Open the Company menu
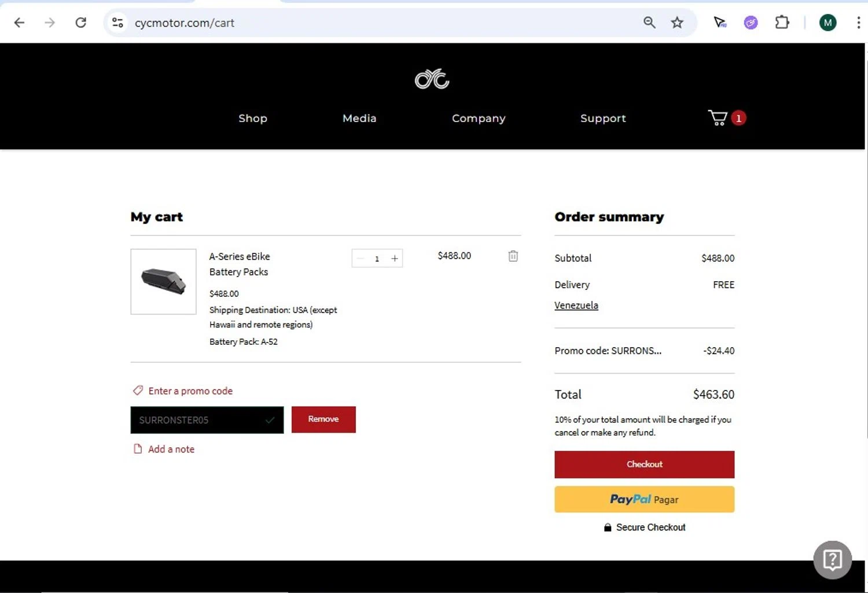868x593 pixels. click(x=479, y=118)
